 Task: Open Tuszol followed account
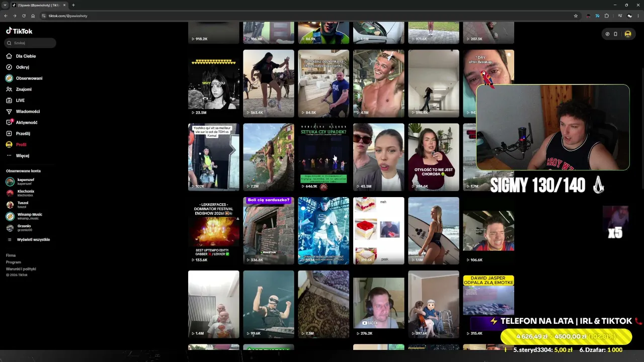[x=17, y=205]
